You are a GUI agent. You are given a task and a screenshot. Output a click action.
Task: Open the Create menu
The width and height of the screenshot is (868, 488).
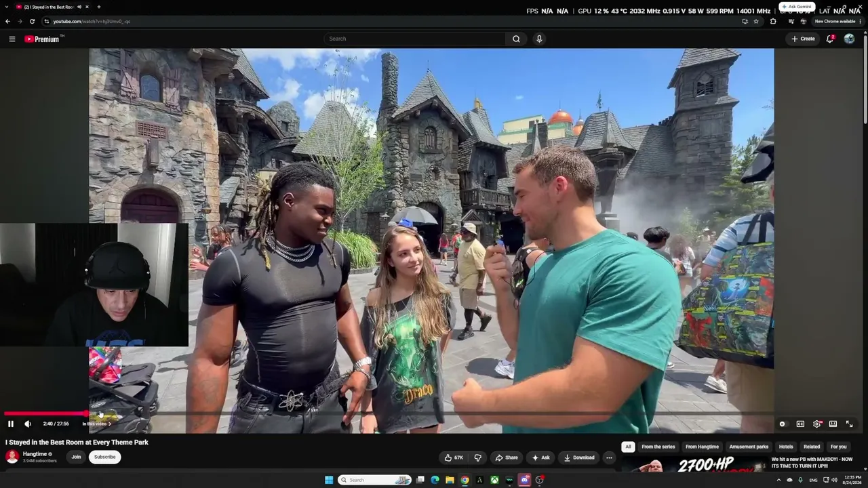803,39
